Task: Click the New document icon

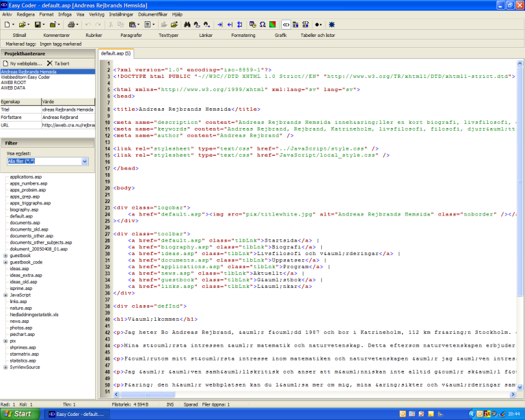Action: coord(7,25)
